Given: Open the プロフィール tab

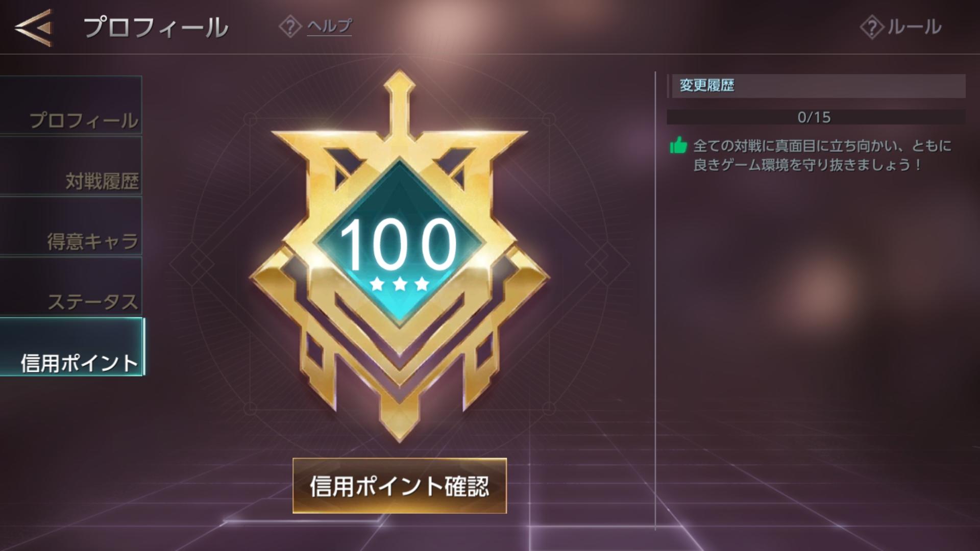Looking at the screenshot, I should pyautogui.click(x=71, y=106).
